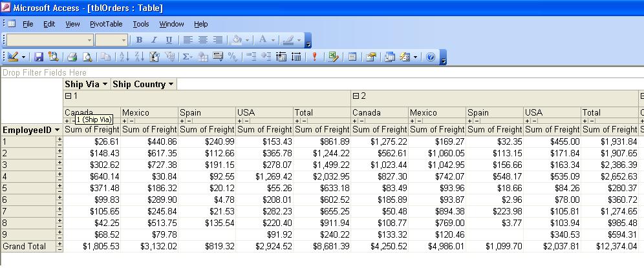Click the Drop Filter Fields Here area
The image size is (644, 268).
[x=322, y=72]
